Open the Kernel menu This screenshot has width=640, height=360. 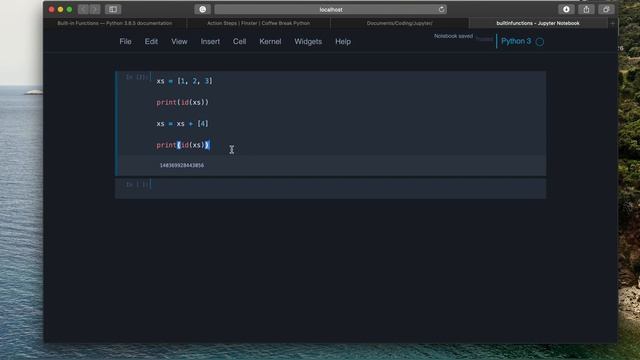pyautogui.click(x=270, y=42)
